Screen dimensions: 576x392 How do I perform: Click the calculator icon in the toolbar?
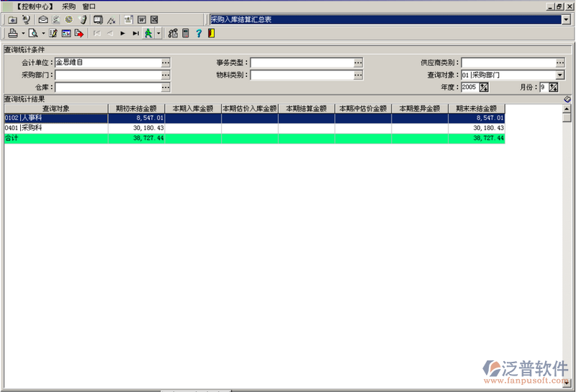(x=185, y=33)
